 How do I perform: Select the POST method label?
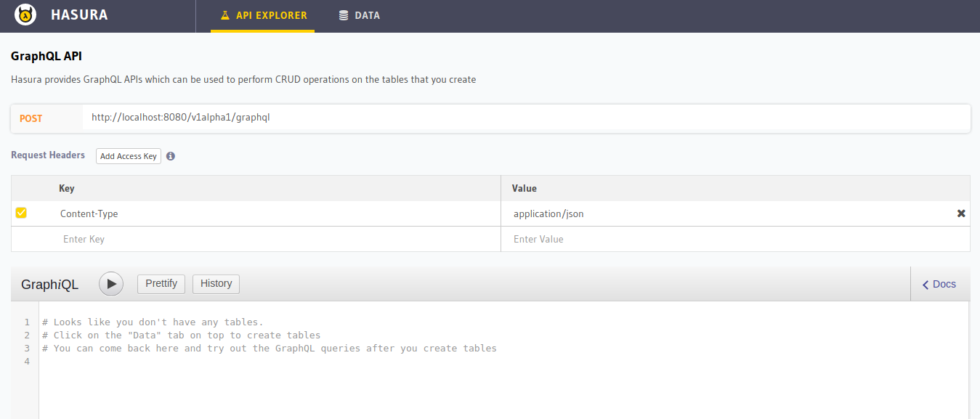30,118
